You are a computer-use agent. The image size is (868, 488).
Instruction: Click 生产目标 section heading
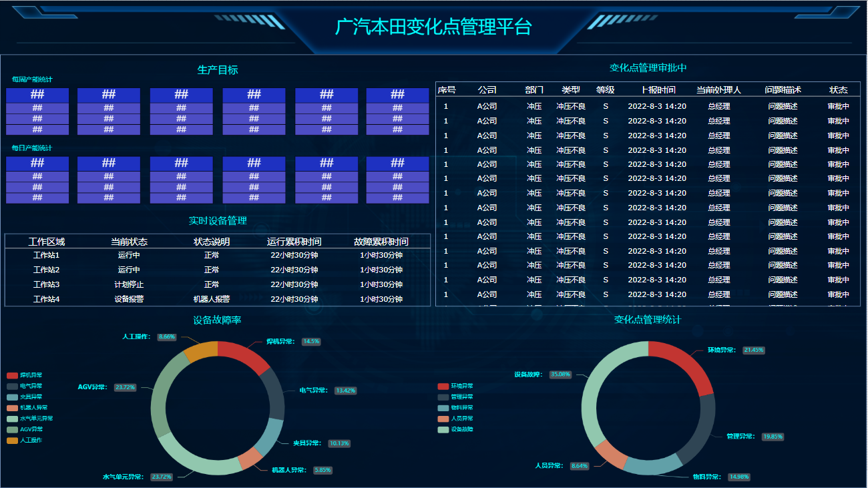pos(218,69)
